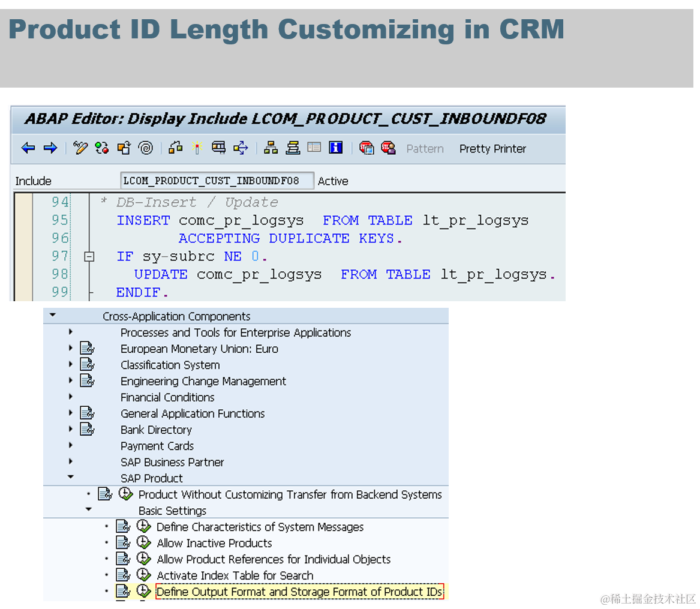Image resolution: width=700 pixels, height=609 pixels.
Task: Click branching-arrows icon right of Where-Used List
Action: pos(241,148)
